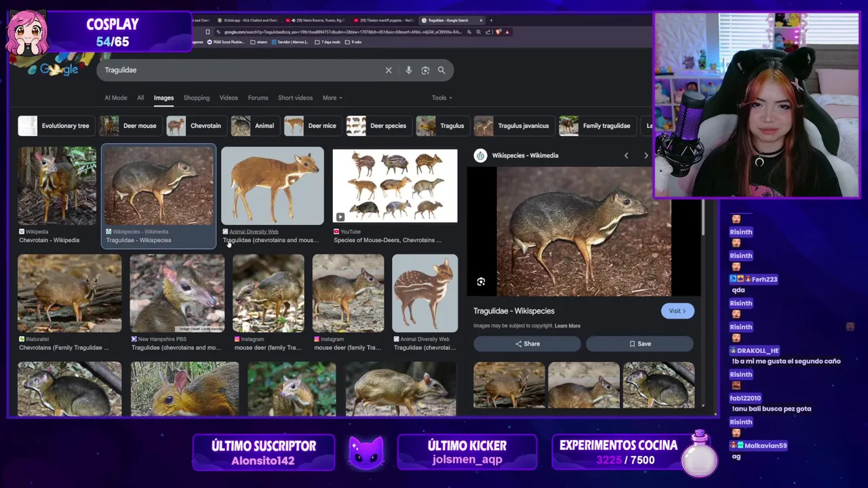The width and height of the screenshot is (868, 488).
Task: Click the share icon in address bar
Action: pos(488,32)
